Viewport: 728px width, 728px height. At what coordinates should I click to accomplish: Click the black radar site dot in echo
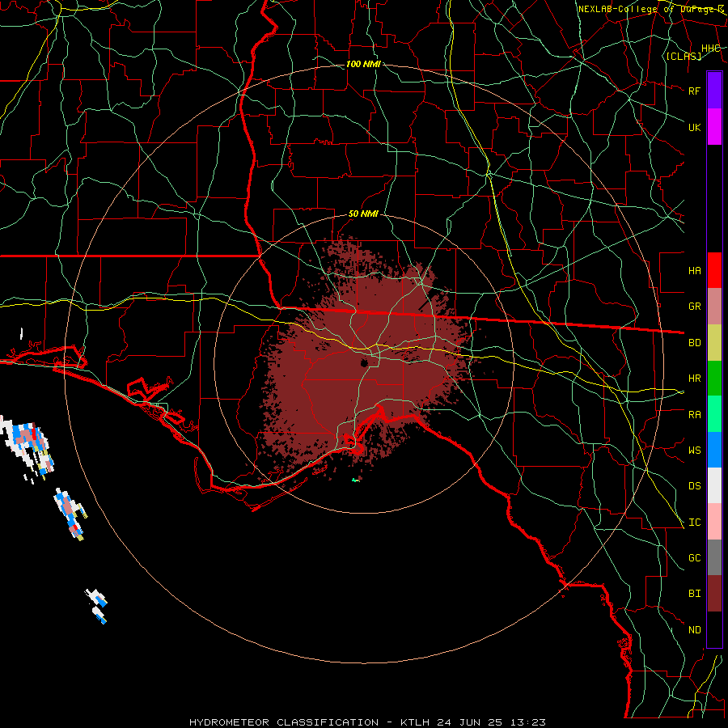point(365,362)
